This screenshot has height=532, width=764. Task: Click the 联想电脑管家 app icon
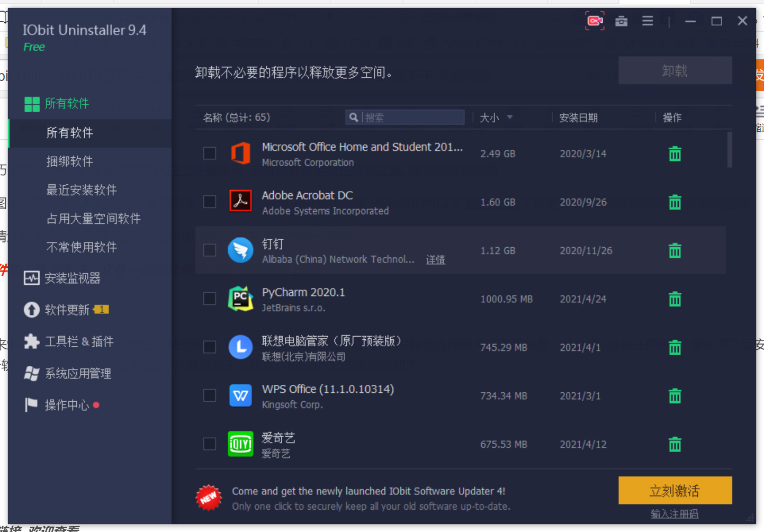240,347
